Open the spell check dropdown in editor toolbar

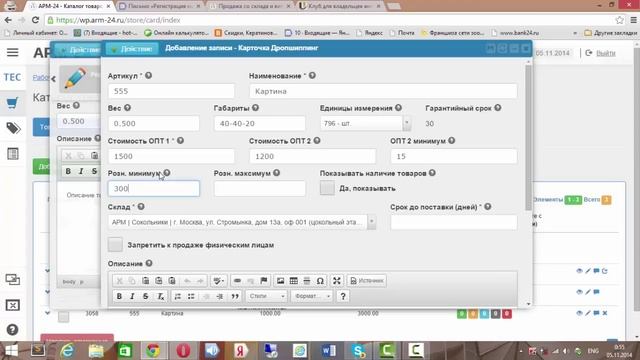218,281
